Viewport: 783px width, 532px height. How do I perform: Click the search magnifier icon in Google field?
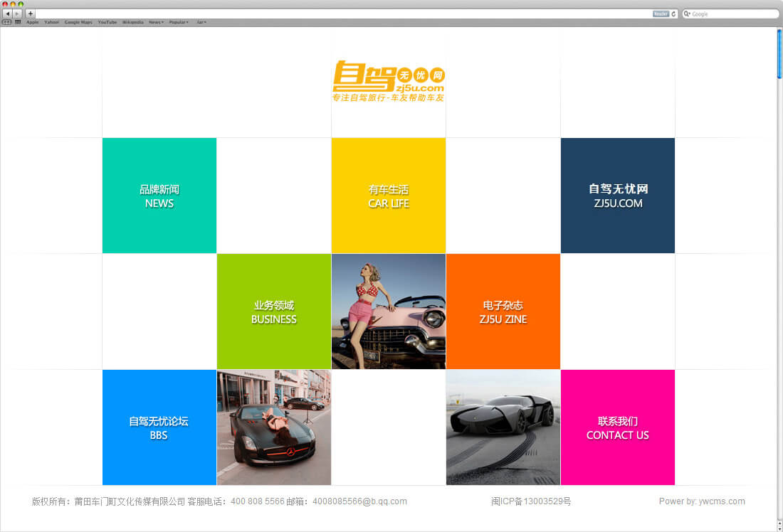[x=688, y=14]
